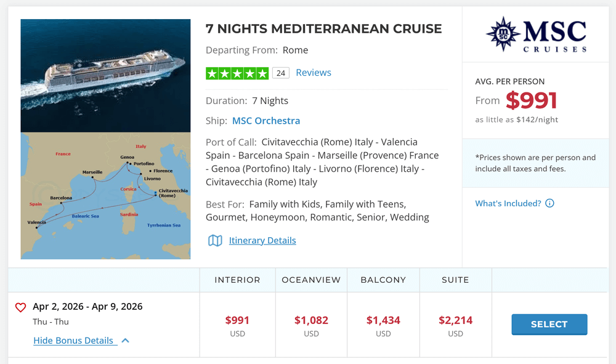This screenshot has width=616, height=364.
Task: Click the green five-star rating
Action: click(237, 73)
